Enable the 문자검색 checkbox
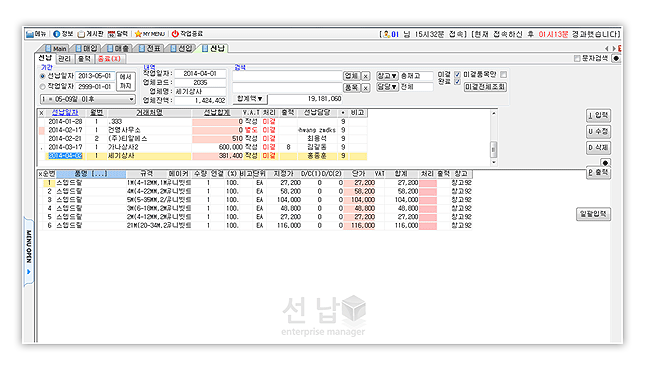 [577, 59]
